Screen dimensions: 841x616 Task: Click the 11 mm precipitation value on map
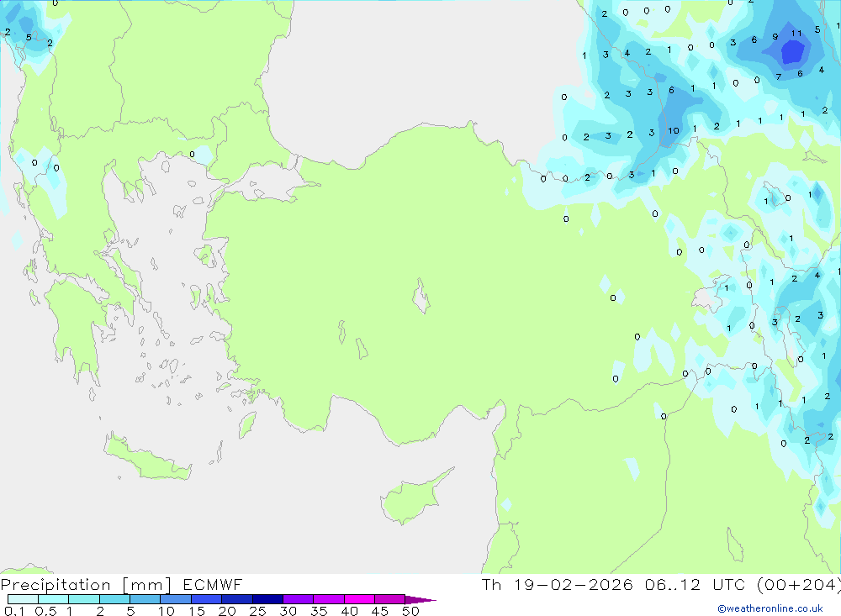click(796, 34)
